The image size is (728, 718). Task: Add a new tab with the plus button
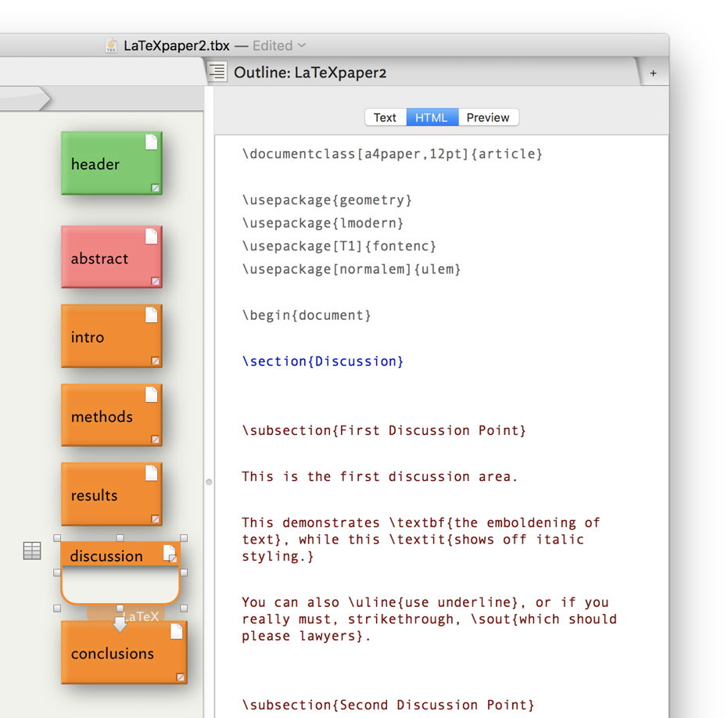click(x=653, y=73)
